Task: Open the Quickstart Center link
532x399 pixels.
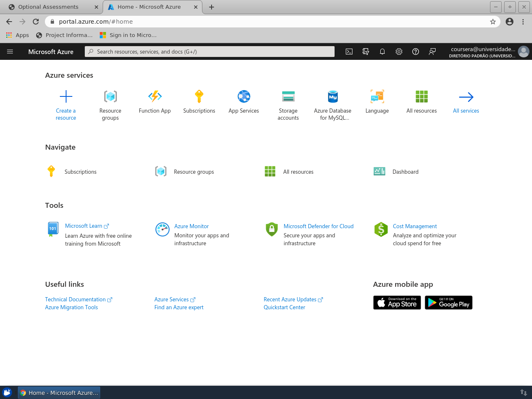Action: click(x=284, y=307)
